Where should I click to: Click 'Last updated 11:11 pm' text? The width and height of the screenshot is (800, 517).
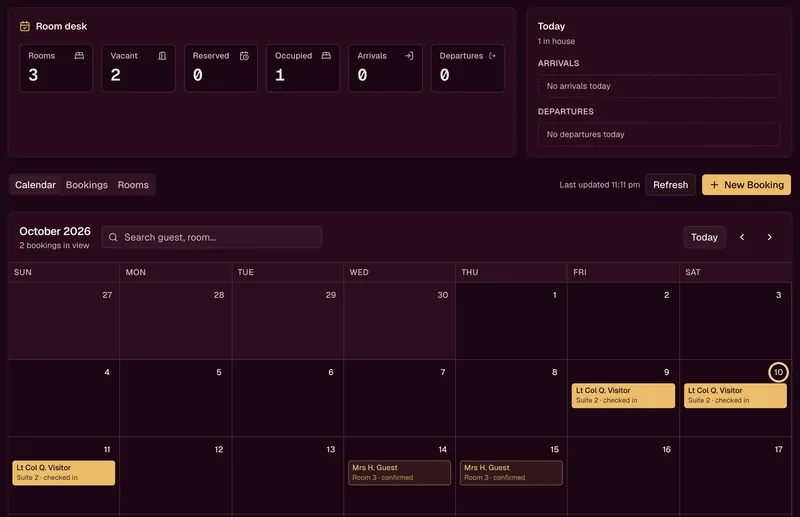pos(599,185)
